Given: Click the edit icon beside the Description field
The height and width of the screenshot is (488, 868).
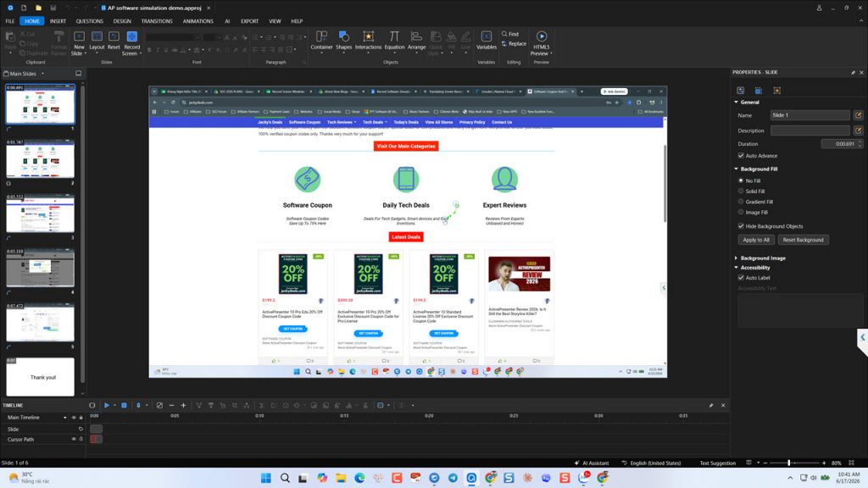Looking at the screenshot, I should pos(858,130).
